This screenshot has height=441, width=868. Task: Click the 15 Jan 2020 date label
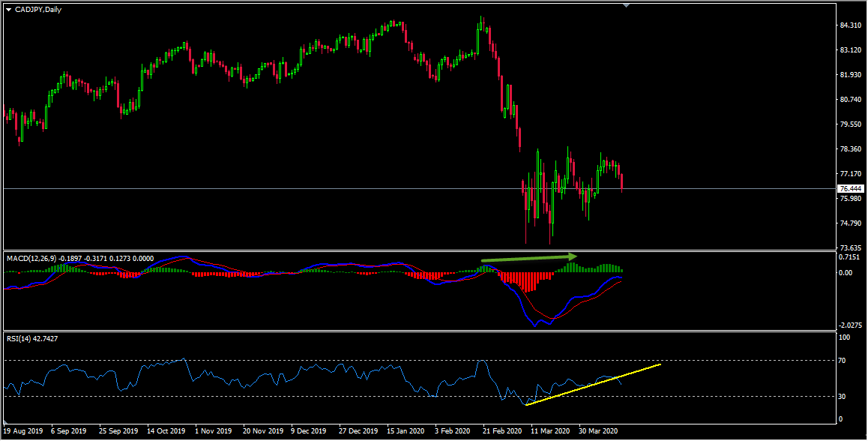click(x=406, y=430)
